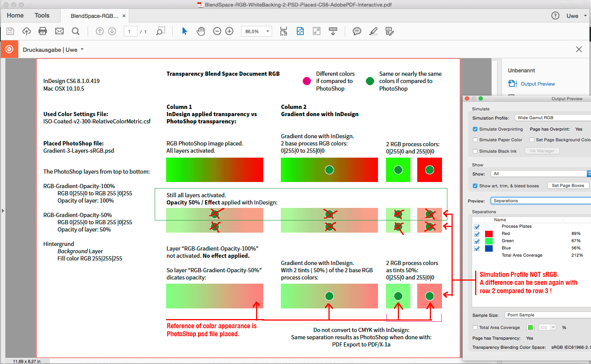591x364 pixels.
Task: Go to next page arrow
Action: [x=112, y=31]
